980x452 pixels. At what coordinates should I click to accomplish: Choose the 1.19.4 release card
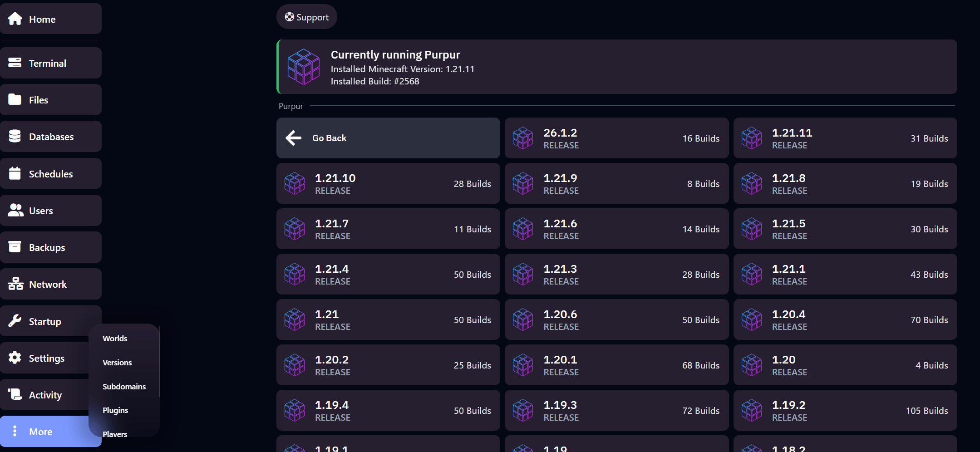(x=388, y=410)
